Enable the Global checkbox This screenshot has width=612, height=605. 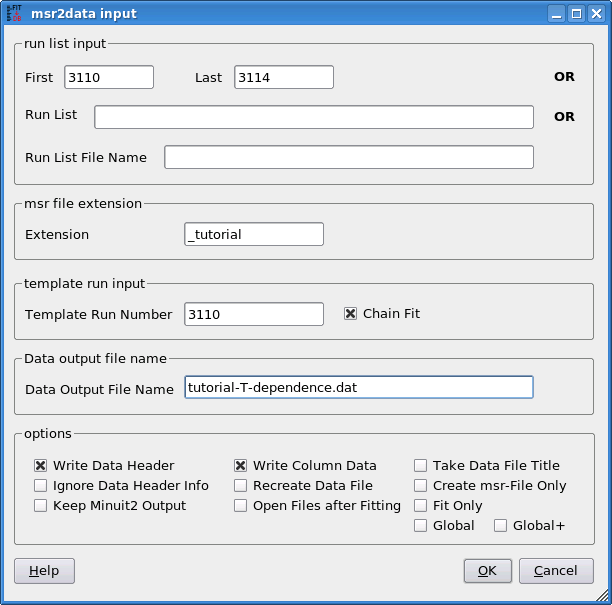pyautogui.click(x=421, y=526)
